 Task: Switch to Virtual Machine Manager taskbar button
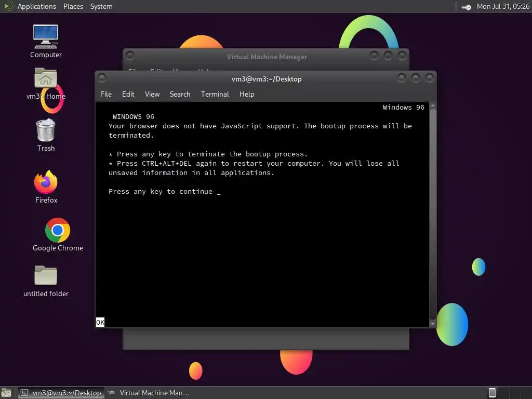pos(149,393)
